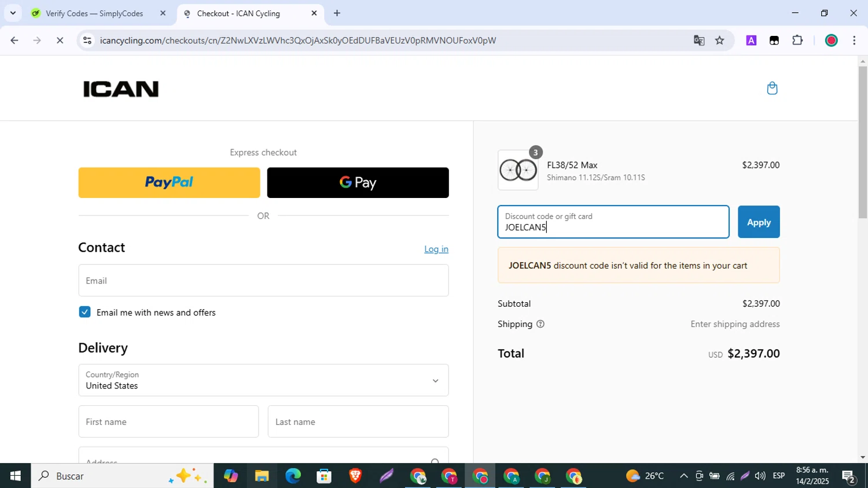Click the discount code input field
Screen dimensions: 868x488
click(x=613, y=222)
